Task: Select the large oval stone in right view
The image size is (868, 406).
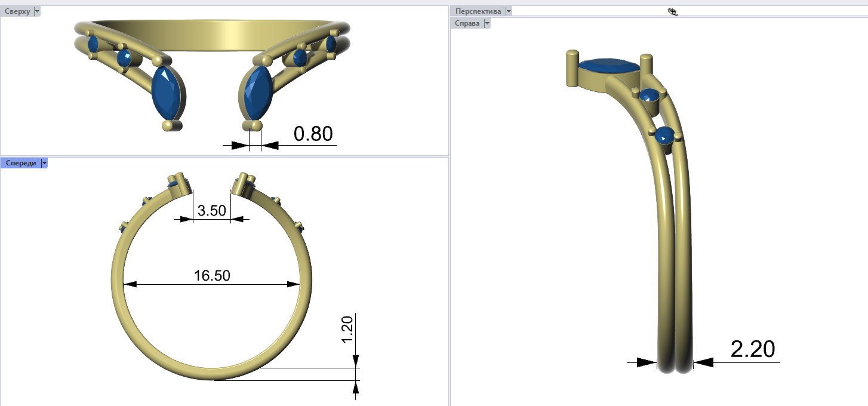Action: click(x=608, y=66)
